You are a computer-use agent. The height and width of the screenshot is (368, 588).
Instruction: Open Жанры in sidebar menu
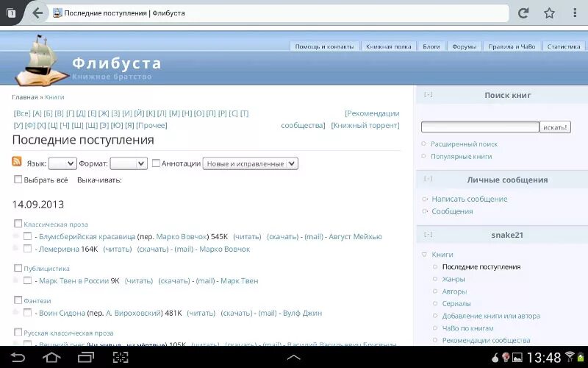point(453,279)
